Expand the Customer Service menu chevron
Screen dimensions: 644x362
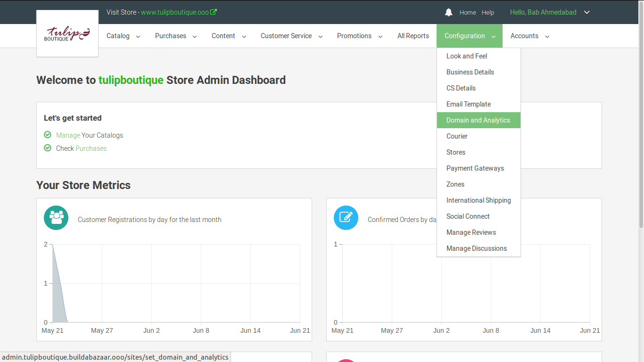tap(321, 36)
